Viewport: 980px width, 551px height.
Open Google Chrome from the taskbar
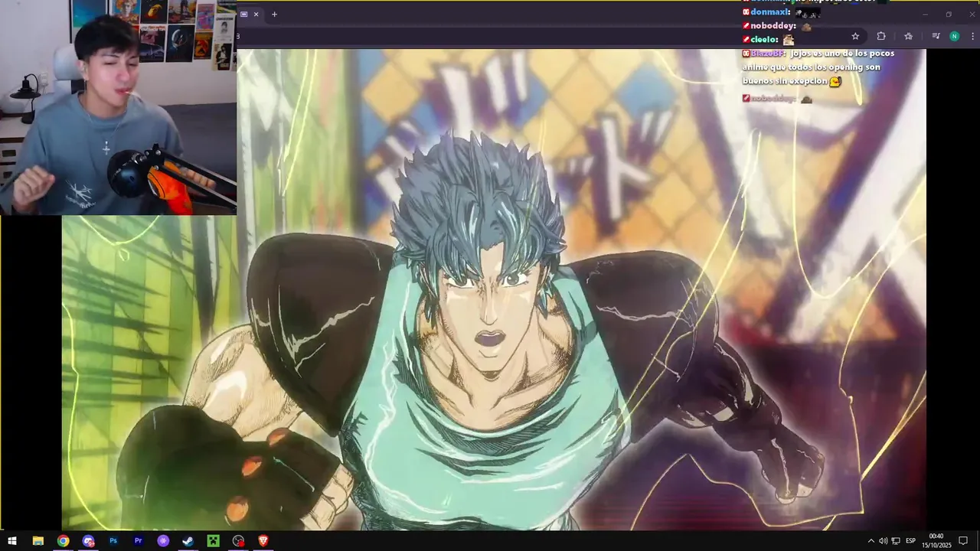[x=63, y=541]
